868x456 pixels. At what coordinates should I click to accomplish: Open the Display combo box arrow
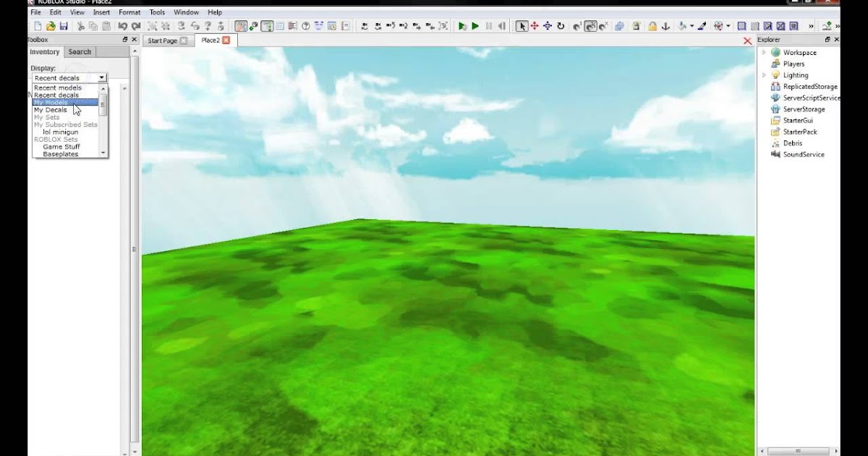pos(102,77)
